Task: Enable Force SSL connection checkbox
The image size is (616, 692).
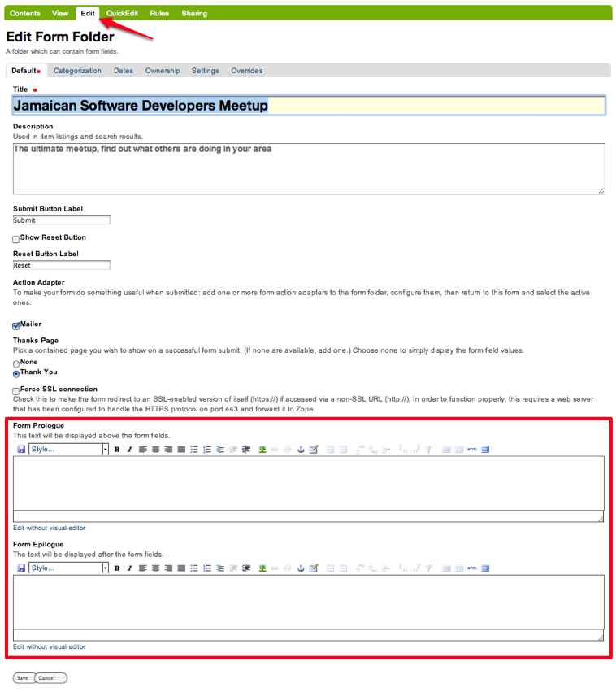Action: [x=16, y=391]
